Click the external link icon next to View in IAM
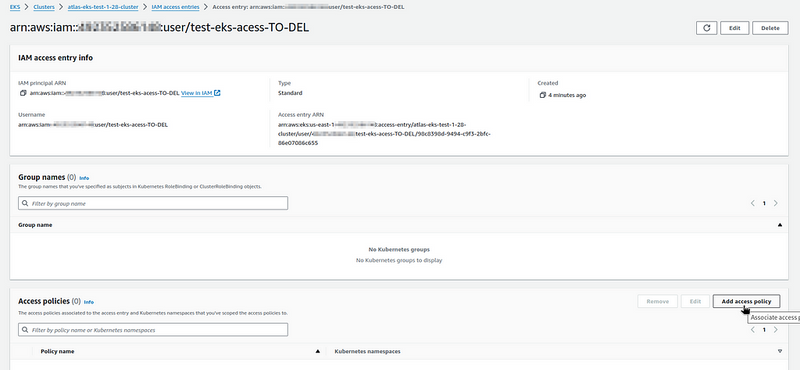The image size is (800, 370). click(217, 93)
